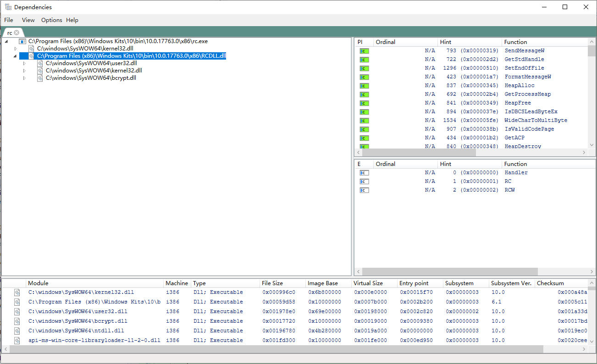Image resolution: width=597 pixels, height=364 pixels.
Task: Open the Options menu
Action: [51, 20]
